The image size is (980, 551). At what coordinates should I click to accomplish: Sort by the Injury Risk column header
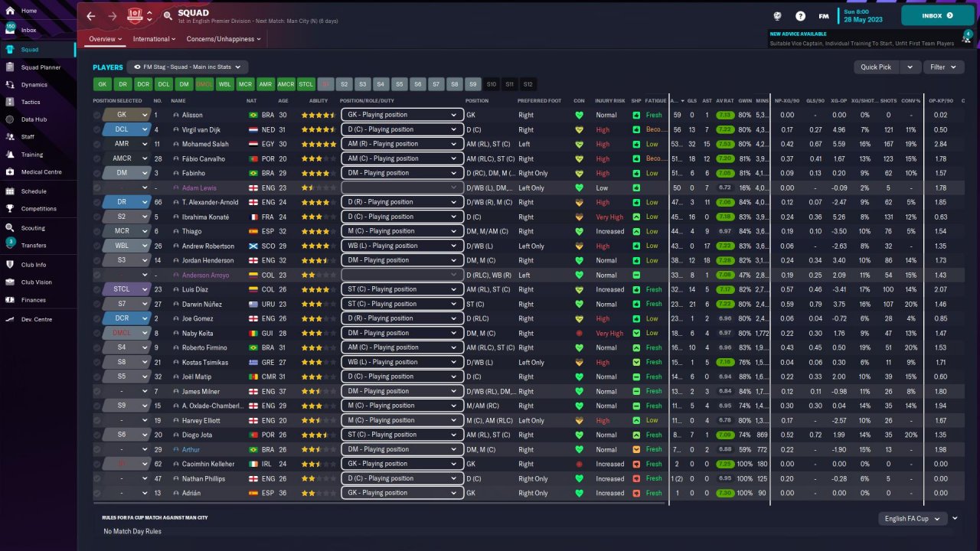coord(610,101)
